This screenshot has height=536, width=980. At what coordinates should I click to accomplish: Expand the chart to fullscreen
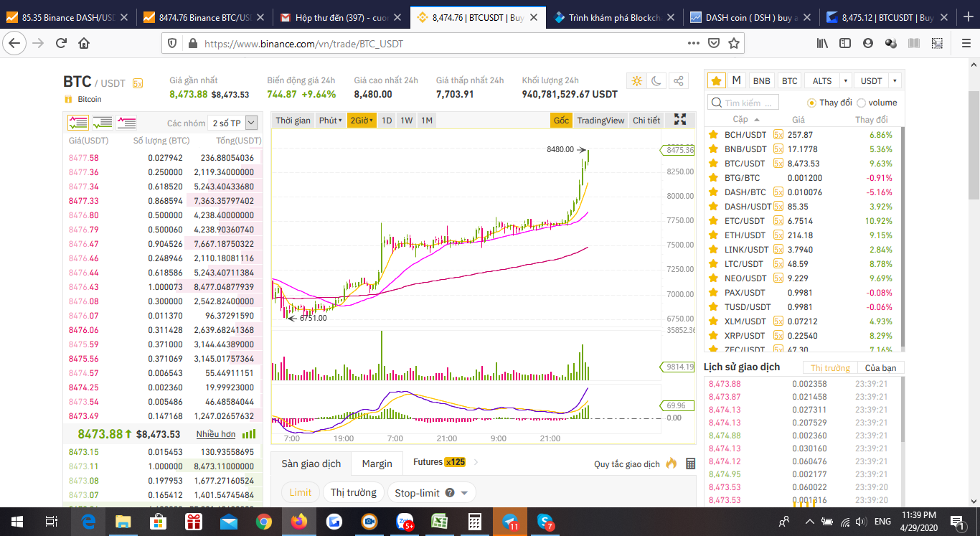(x=680, y=120)
